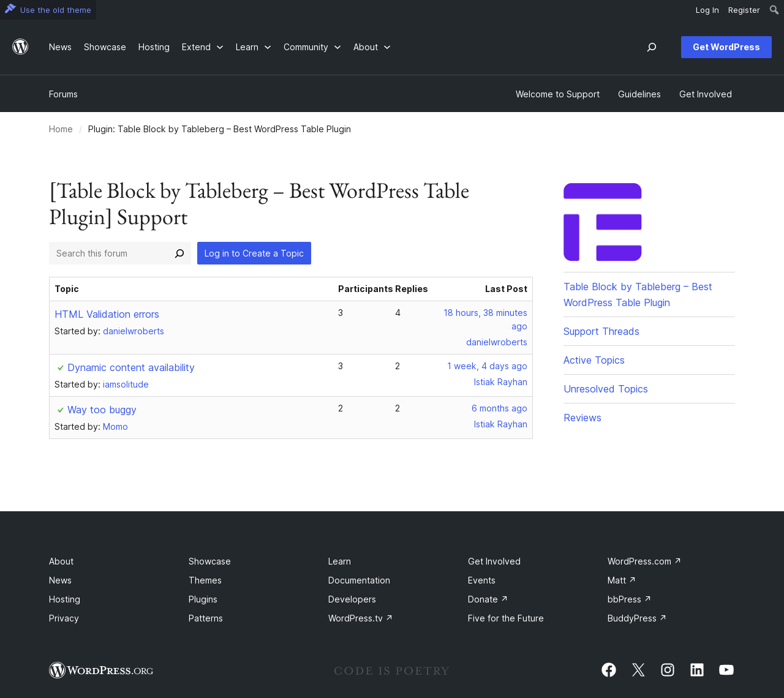Open the Hosting menu item

154,47
